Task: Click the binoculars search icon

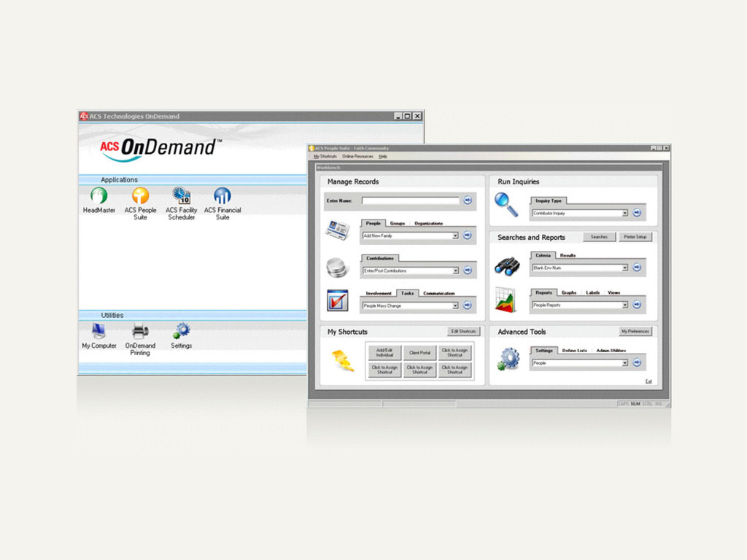Action: 508,267
